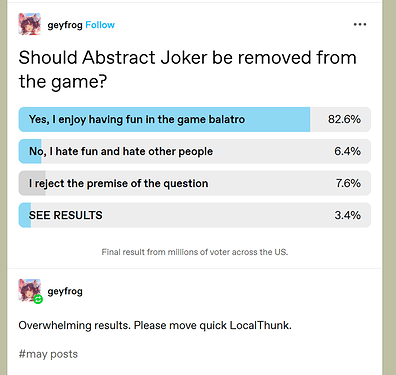Click the 7.6% result value

click(348, 183)
